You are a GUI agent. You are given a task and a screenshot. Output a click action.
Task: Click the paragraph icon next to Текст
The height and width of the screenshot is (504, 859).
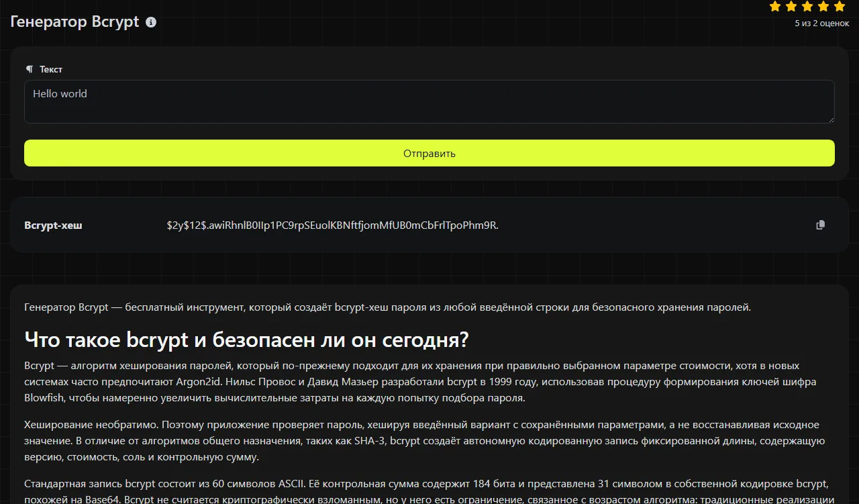(29, 69)
